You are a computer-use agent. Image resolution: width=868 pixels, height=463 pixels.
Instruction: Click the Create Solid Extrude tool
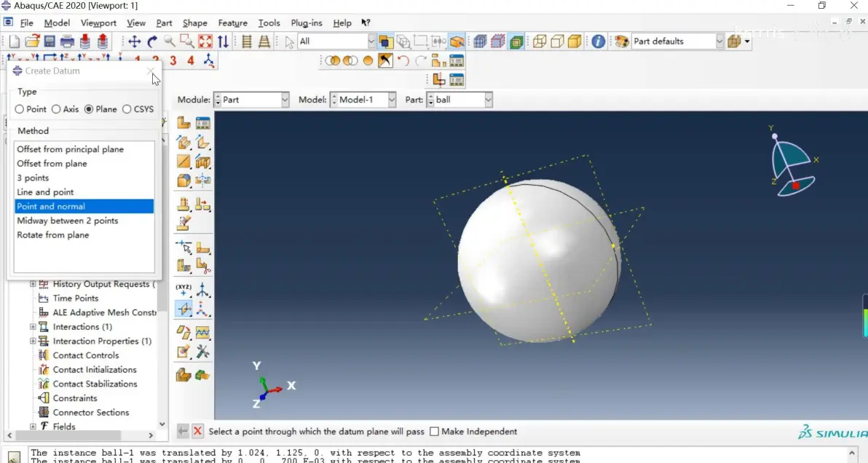pyautogui.click(x=184, y=143)
